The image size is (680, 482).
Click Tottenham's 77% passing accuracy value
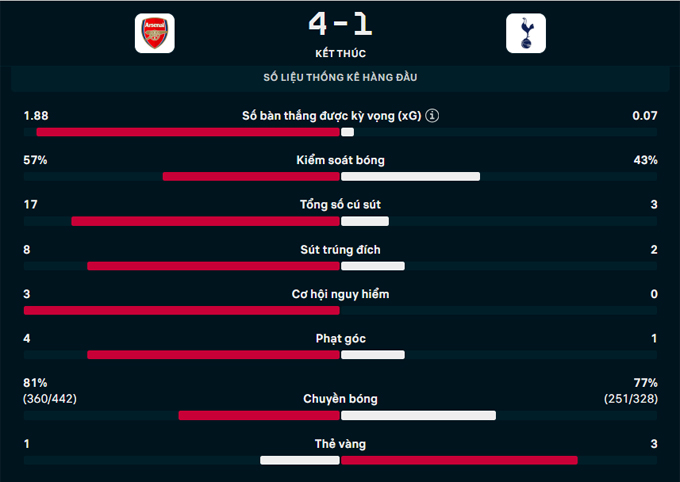(x=645, y=383)
